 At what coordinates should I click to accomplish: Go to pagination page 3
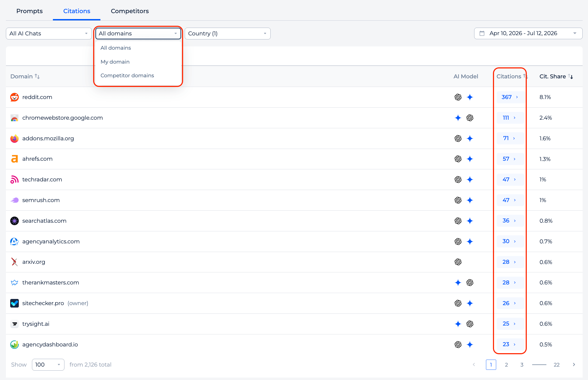coord(522,365)
